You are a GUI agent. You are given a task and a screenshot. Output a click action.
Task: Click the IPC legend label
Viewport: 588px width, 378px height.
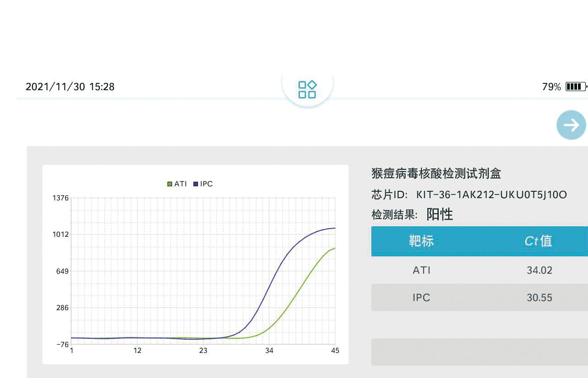pyautogui.click(x=206, y=184)
